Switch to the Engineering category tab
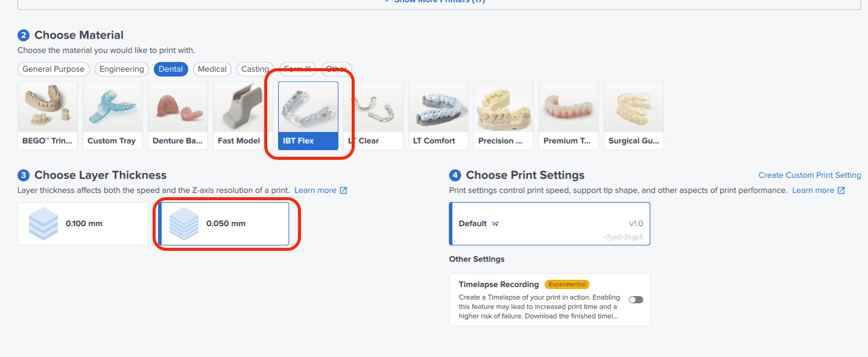This screenshot has height=357, width=868. point(121,69)
